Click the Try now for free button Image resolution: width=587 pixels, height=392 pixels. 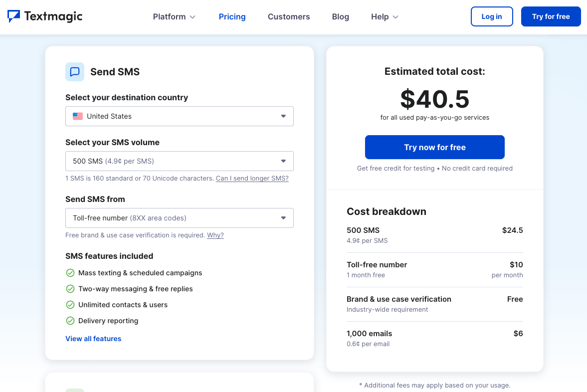point(434,147)
